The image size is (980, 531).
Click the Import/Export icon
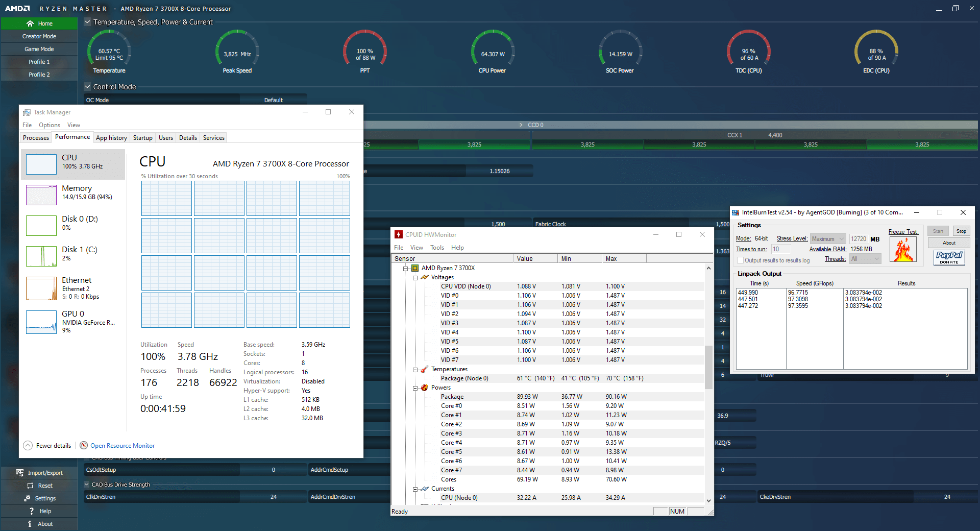(x=20, y=473)
